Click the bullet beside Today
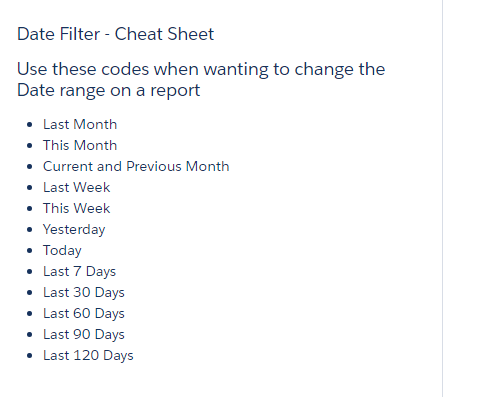 [x=30, y=251]
